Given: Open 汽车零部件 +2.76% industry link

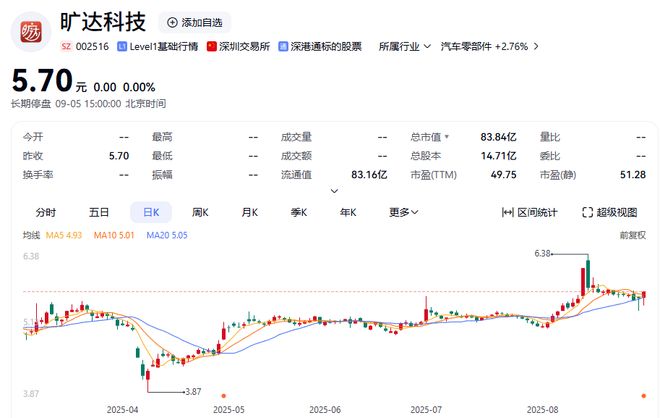Looking at the screenshot, I should [484, 46].
